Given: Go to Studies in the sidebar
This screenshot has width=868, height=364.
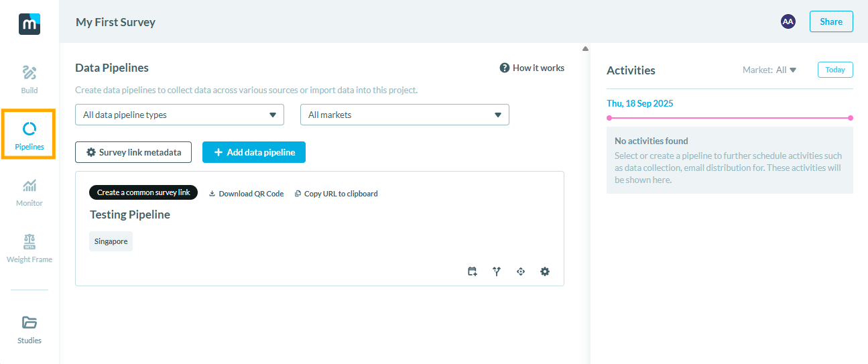Looking at the screenshot, I should click(x=29, y=330).
